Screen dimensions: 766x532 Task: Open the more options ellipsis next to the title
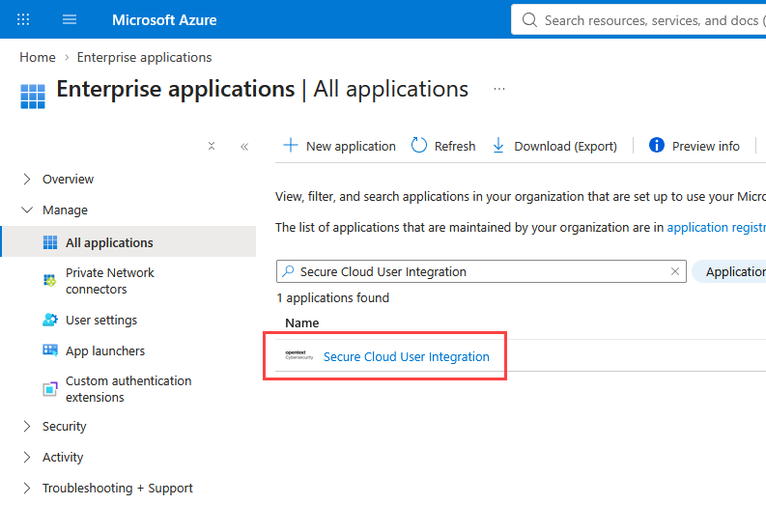pyautogui.click(x=498, y=89)
